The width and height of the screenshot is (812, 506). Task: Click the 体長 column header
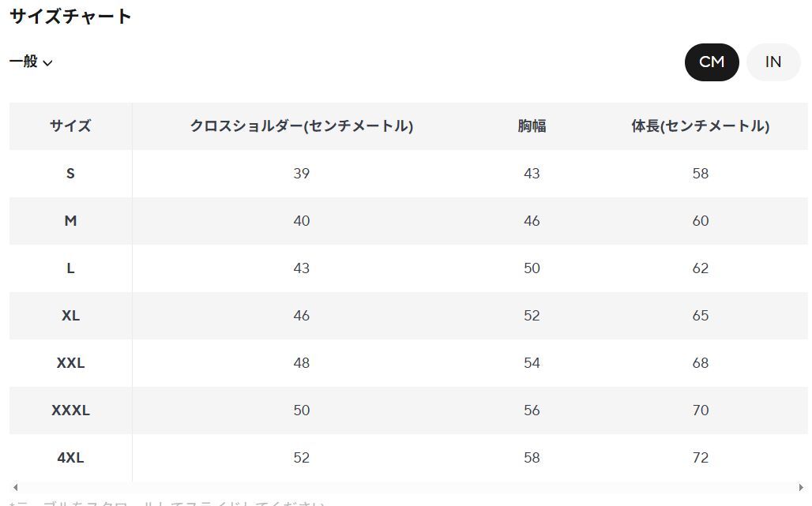[700, 126]
